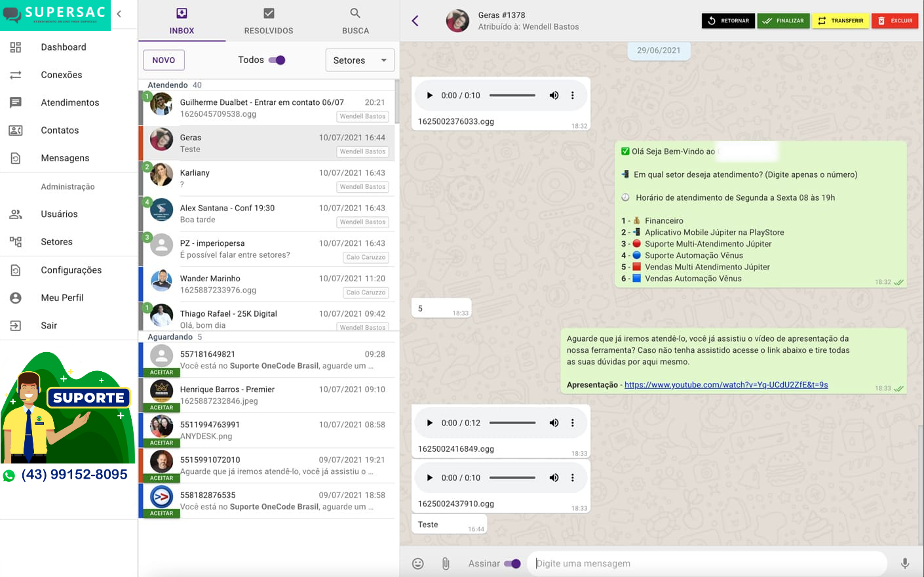The width and height of the screenshot is (924, 577).
Task: Open more options on first audio message
Action: (573, 95)
